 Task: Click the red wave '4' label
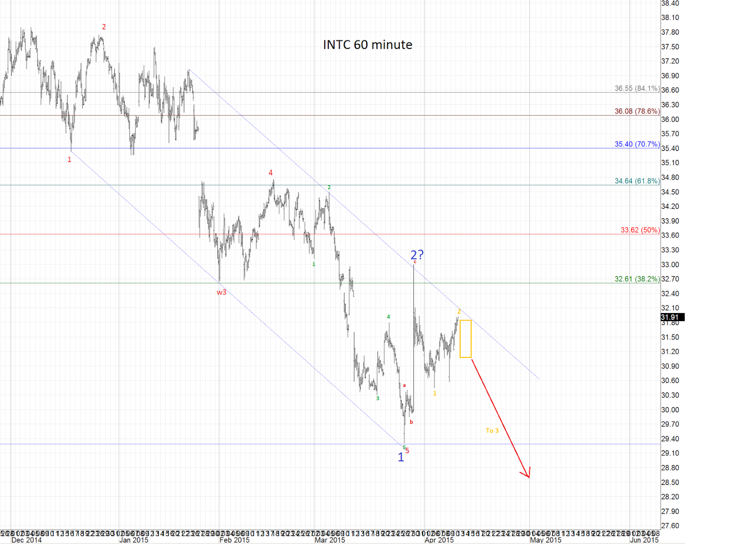271,173
